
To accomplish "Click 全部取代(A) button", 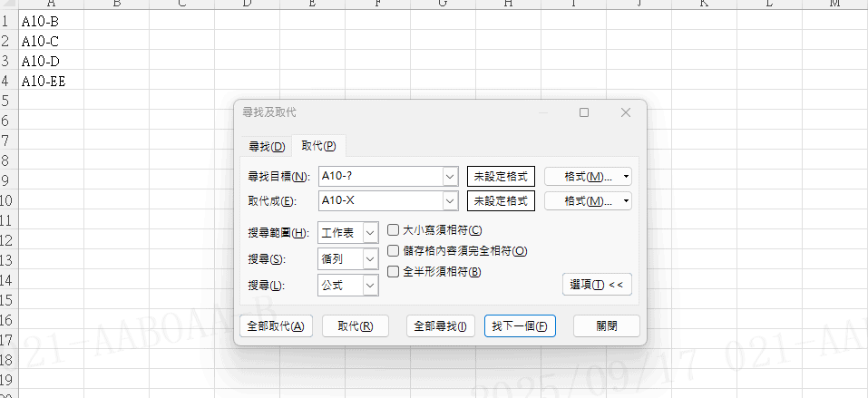I will [276, 326].
